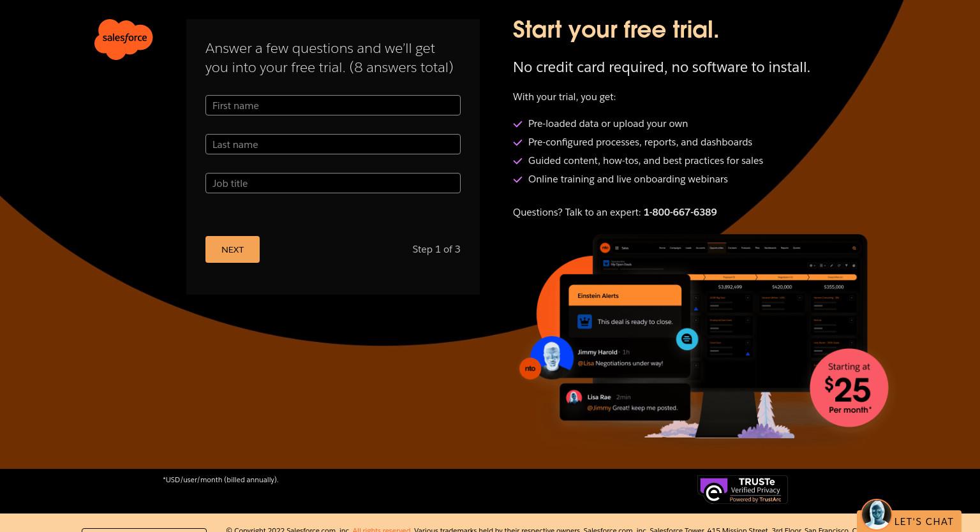
Task: Click 'Pre-loaded data or upload your own'
Action: tap(608, 124)
